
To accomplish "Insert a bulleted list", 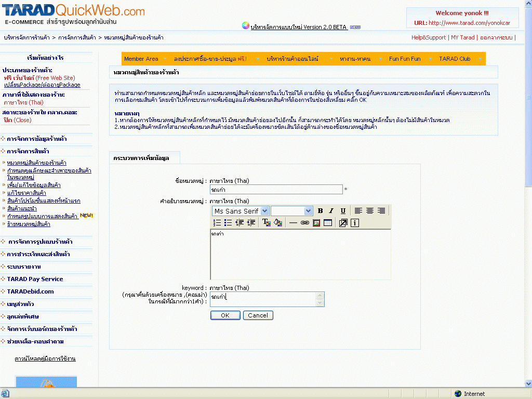I will pos(228,223).
